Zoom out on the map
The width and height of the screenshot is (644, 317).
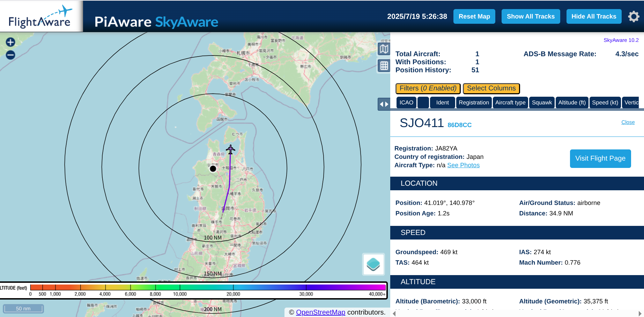[x=10, y=55]
